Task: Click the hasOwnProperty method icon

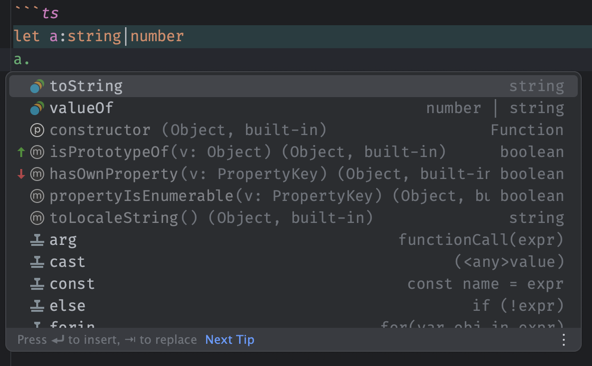Action: point(37,174)
